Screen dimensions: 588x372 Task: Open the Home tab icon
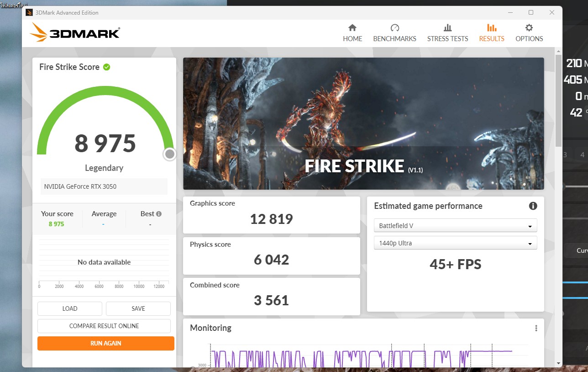coord(352,28)
